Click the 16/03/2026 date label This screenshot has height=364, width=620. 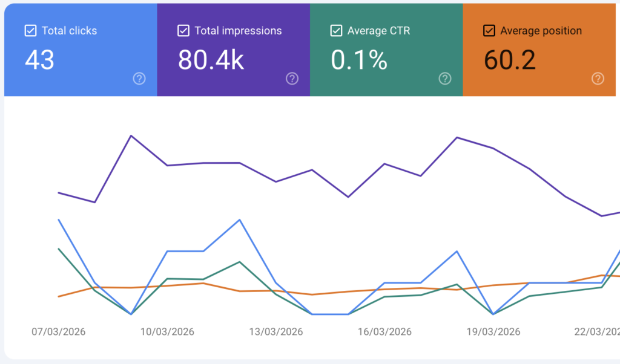click(384, 332)
